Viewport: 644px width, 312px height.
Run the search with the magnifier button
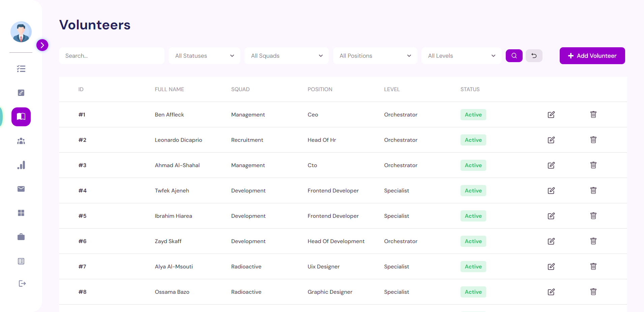[514, 55]
